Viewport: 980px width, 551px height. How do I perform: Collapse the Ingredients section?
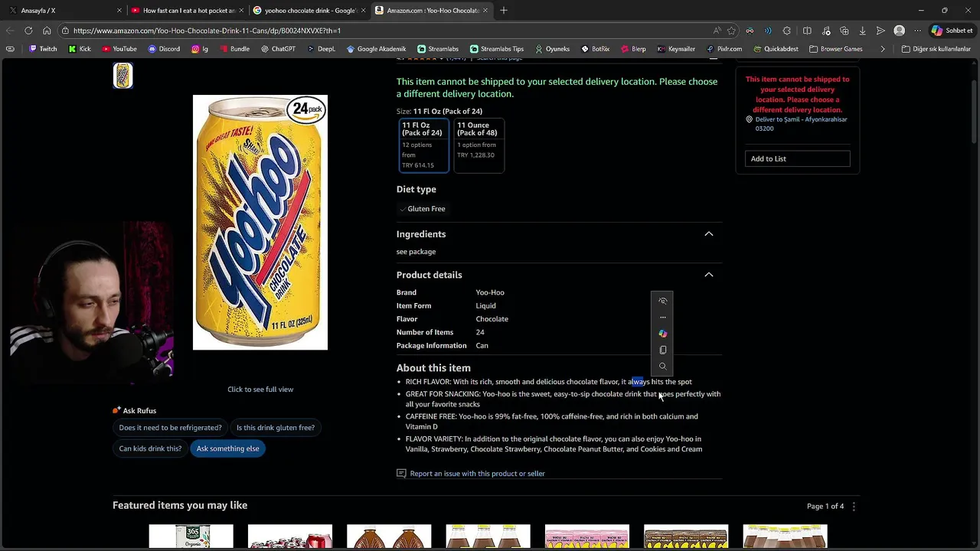(709, 234)
